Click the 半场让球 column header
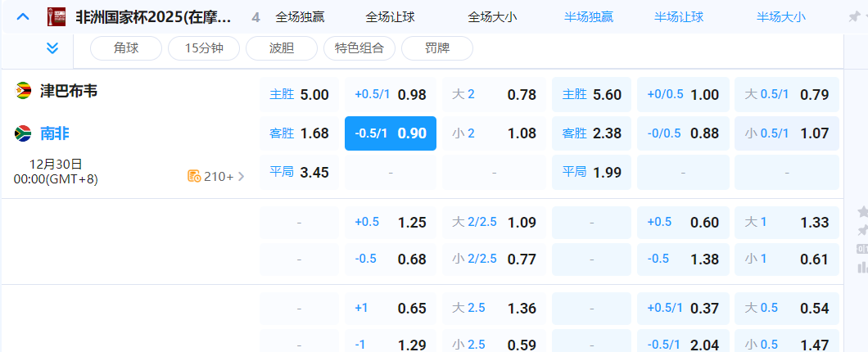868x352 pixels. pos(679,17)
